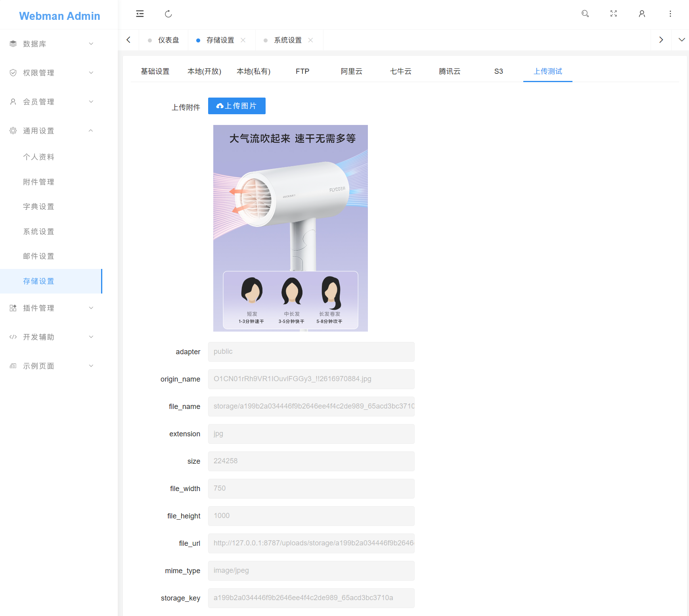689x616 pixels.
Task: Open the user profile icon
Action: 642,14
